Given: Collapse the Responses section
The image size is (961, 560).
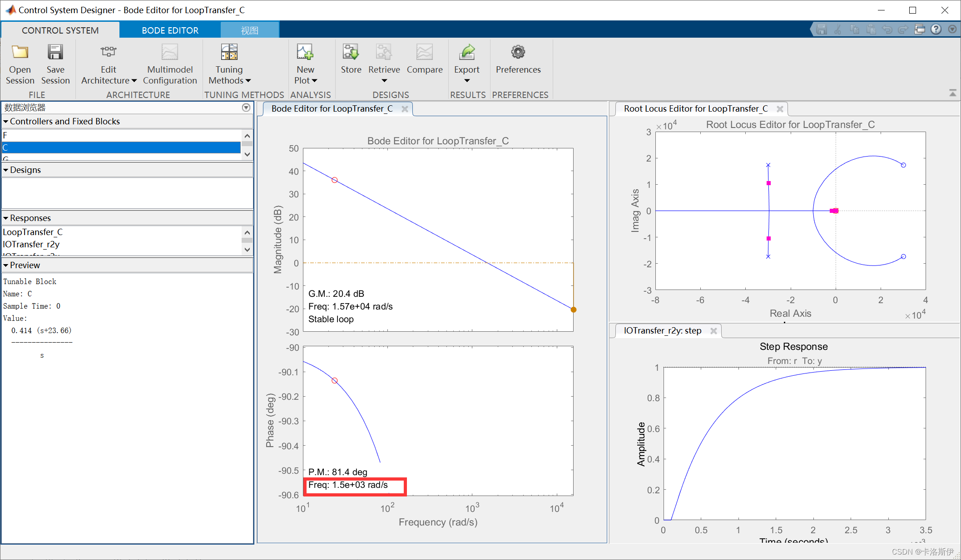Looking at the screenshot, I should 6,218.
